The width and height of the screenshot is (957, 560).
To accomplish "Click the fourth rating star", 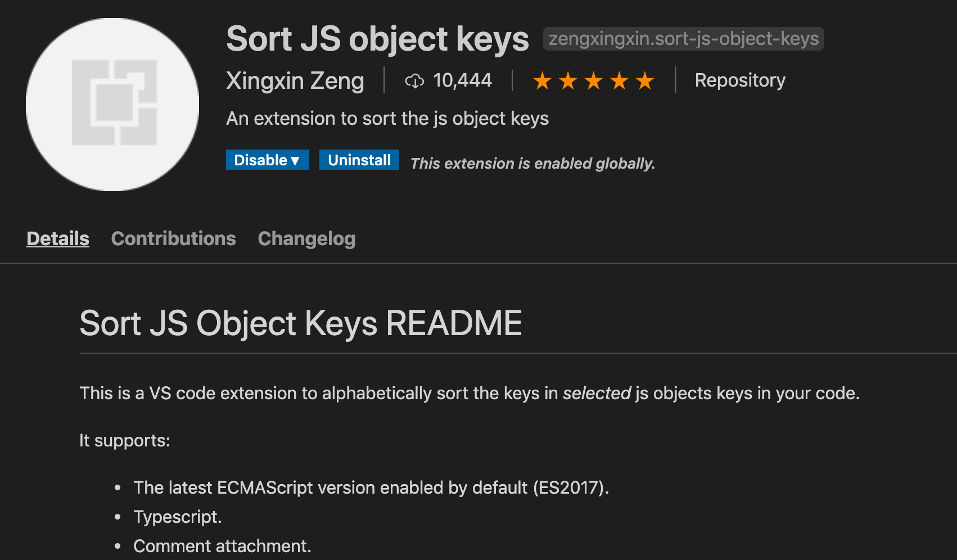I will click(619, 80).
